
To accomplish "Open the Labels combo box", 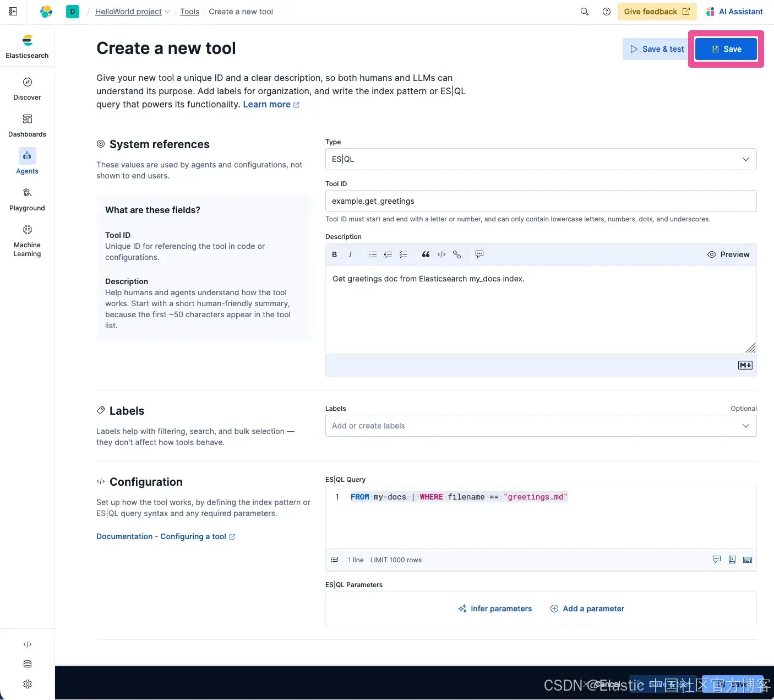I will click(541, 426).
